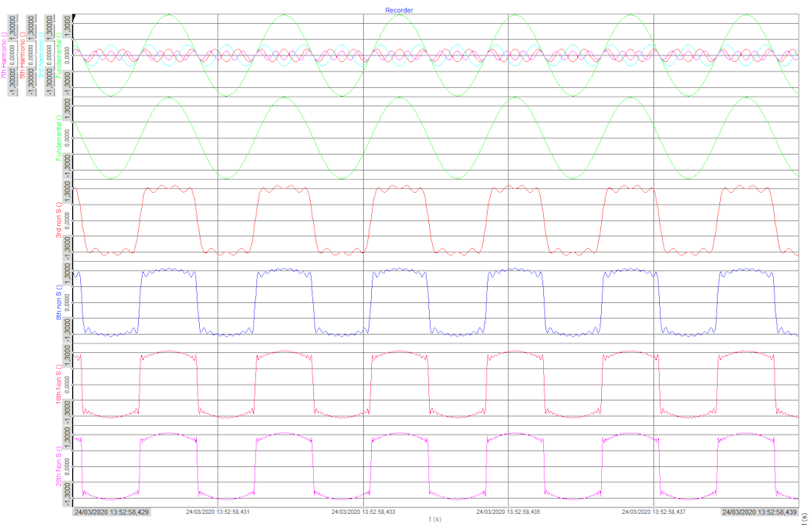The width and height of the screenshot is (812, 525).
Task: Click the Fundamental label of the second graph
Action: (x=59, y=138)
